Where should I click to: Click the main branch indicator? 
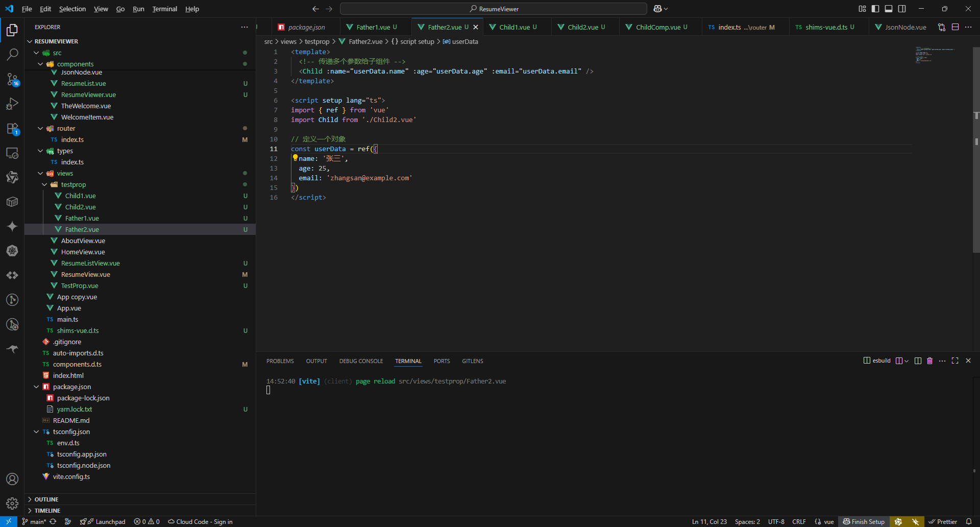tap(34, 521)
